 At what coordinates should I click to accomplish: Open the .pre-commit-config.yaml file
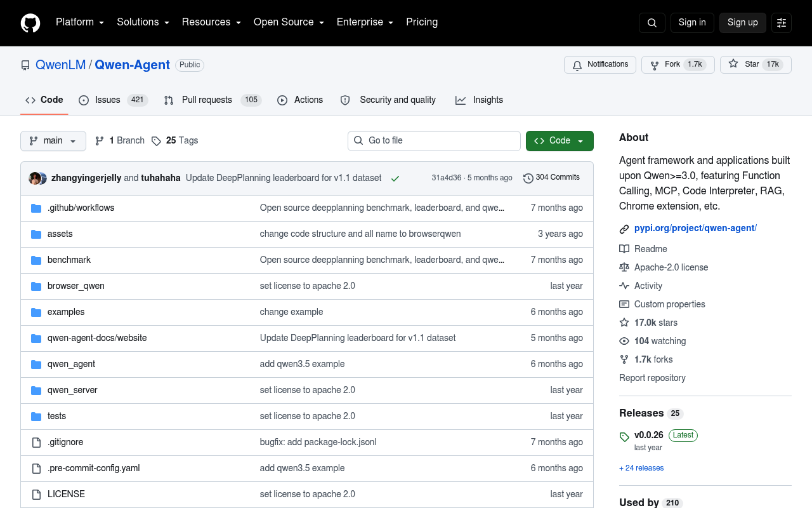click(94, 469)
